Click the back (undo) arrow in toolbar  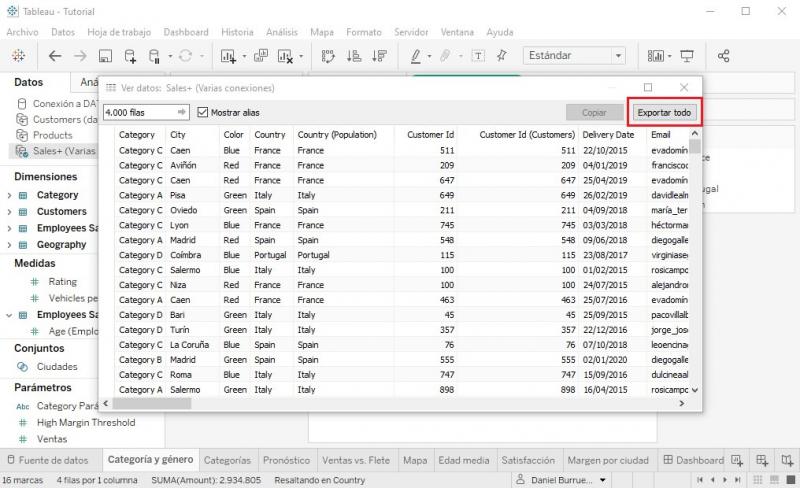tap(55, 56)
